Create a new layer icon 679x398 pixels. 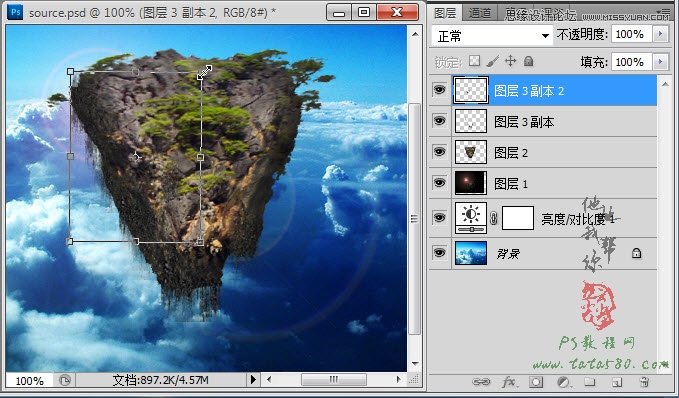(617, 382)
